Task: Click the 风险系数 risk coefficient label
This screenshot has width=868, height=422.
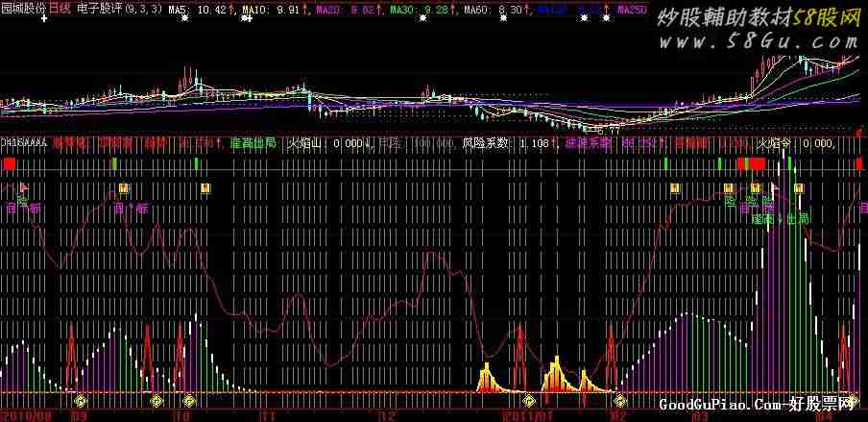Action: [x=486, y=143]
